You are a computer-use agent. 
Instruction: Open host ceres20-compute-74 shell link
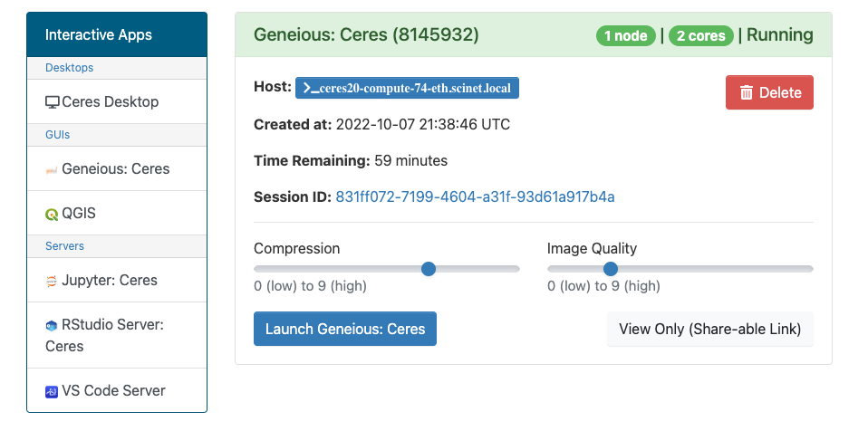point(407,88)
